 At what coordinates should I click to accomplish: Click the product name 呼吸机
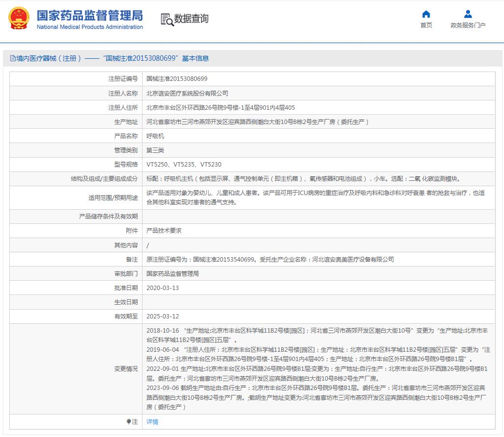click(155, 136)
